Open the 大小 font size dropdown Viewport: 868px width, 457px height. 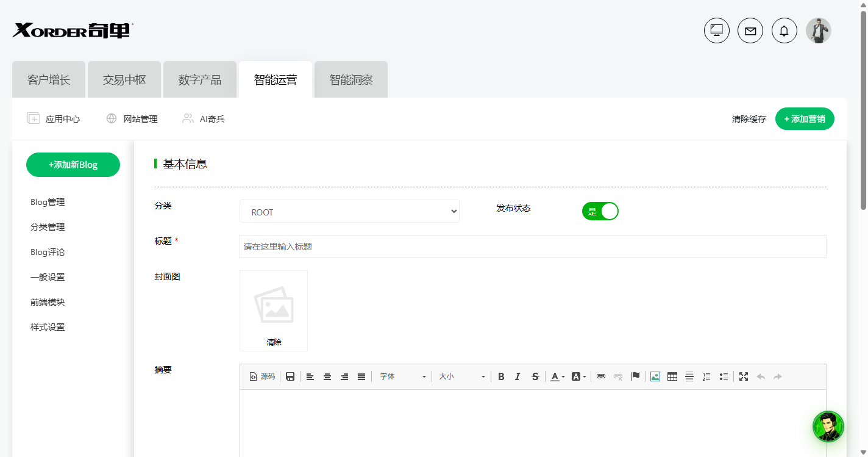click(461, 376)
